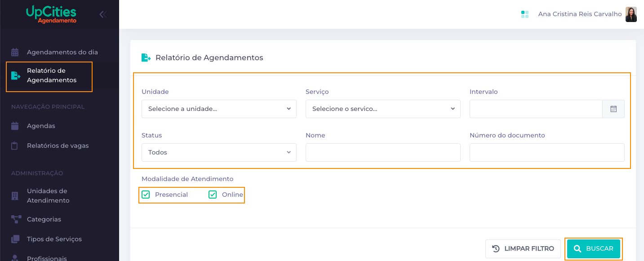Click Ana Cristina's profile avatar
644x261 pixels.
pyautogui.click(x=631, y=14)
